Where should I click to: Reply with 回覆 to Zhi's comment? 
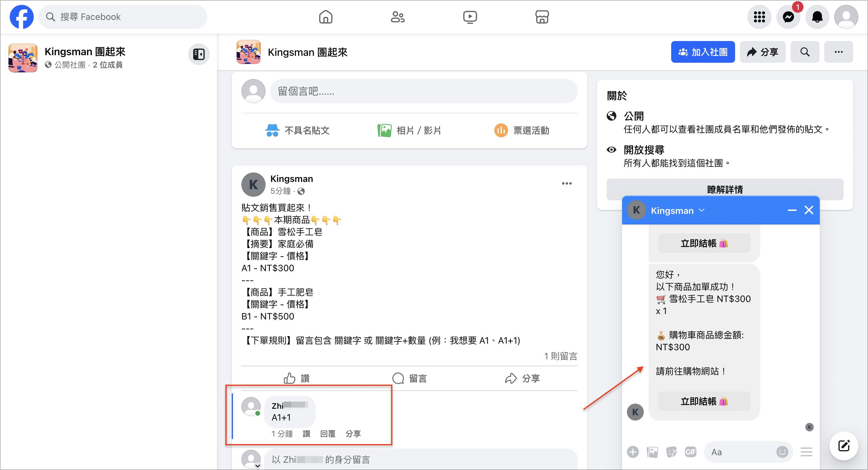pyautogui.click(x=328, y=433)
